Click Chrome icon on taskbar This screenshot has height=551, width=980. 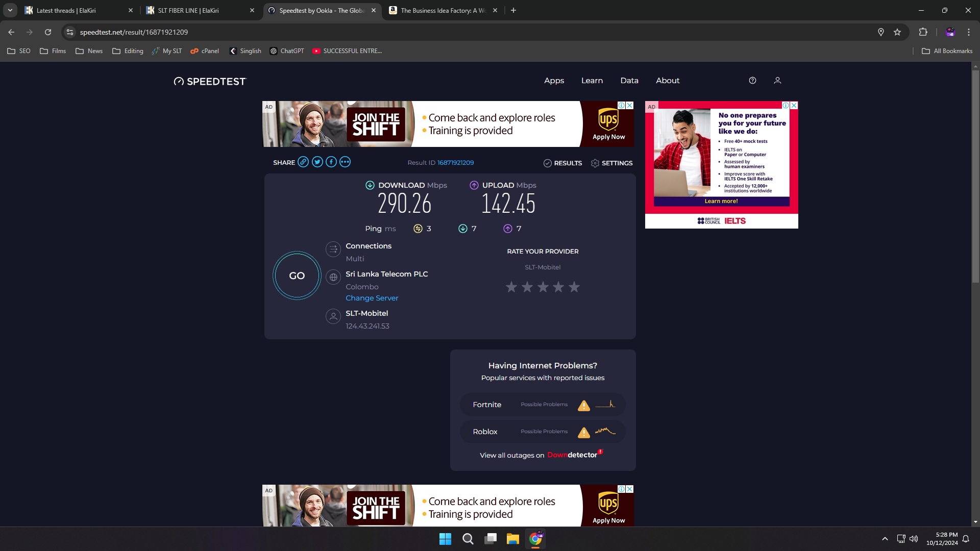click(x=535, y=539)
